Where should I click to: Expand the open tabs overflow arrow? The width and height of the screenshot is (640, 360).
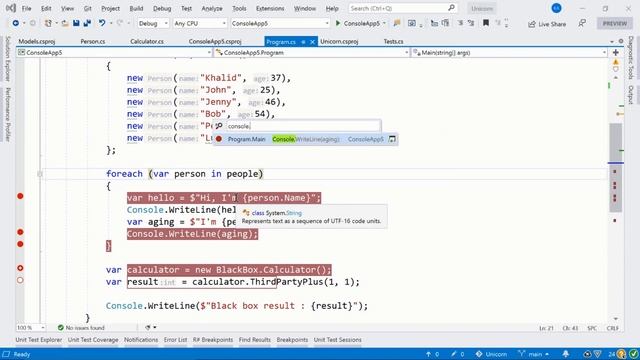click(x=612, y=42)
